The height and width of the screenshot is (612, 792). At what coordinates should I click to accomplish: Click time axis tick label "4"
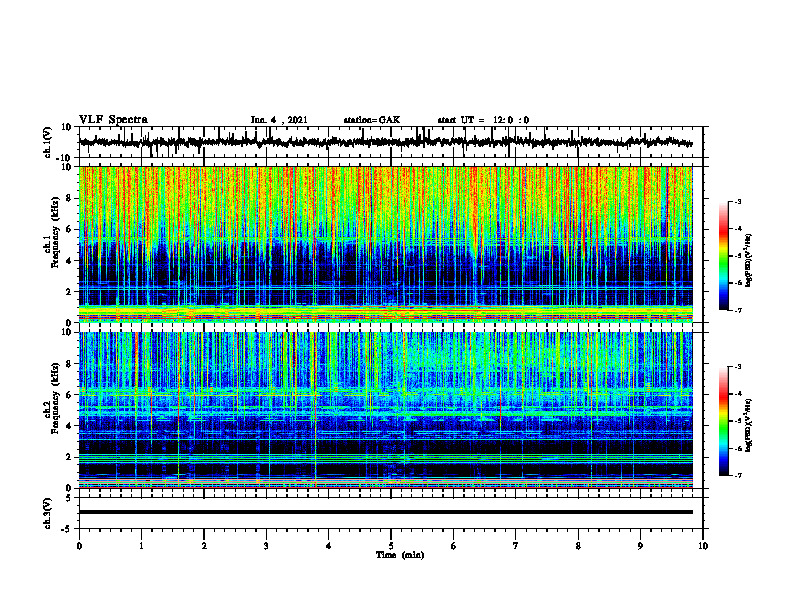pyautogui.click(x=328, y=546)
